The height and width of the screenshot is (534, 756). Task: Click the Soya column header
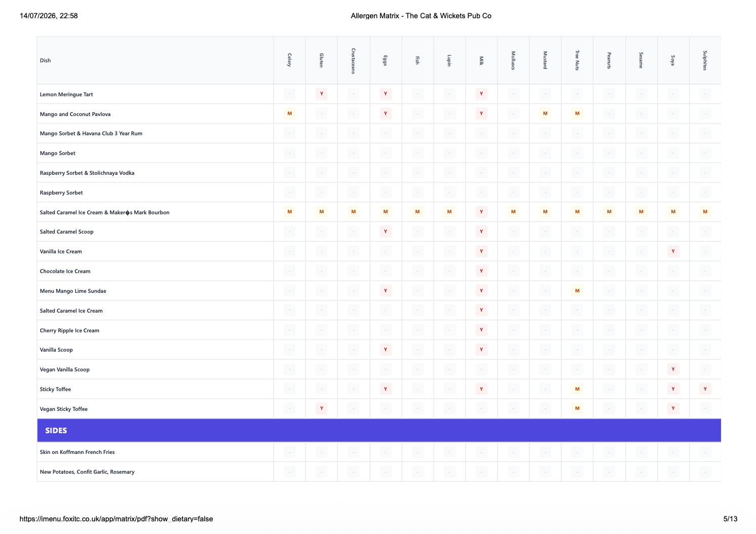(673, 60)
